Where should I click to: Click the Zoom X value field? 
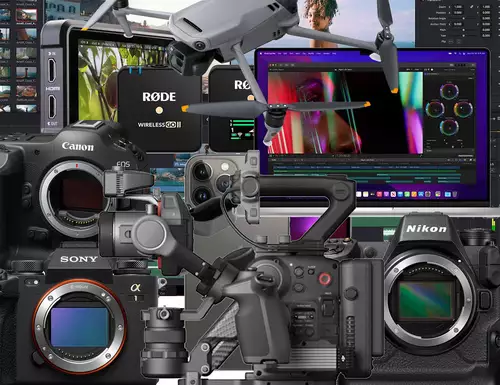[x=458, y=7]
